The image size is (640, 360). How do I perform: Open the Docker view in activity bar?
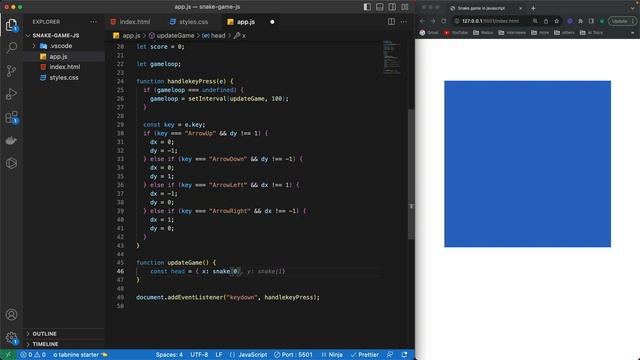11,140
